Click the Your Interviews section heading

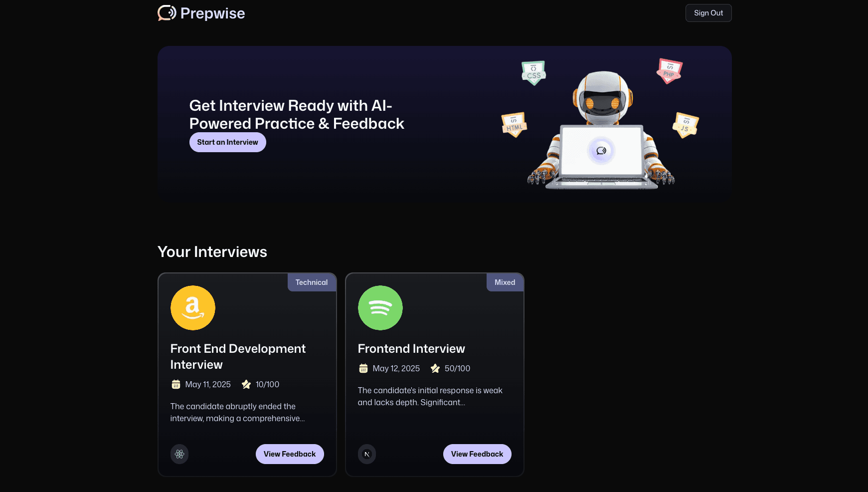[212, 252]
